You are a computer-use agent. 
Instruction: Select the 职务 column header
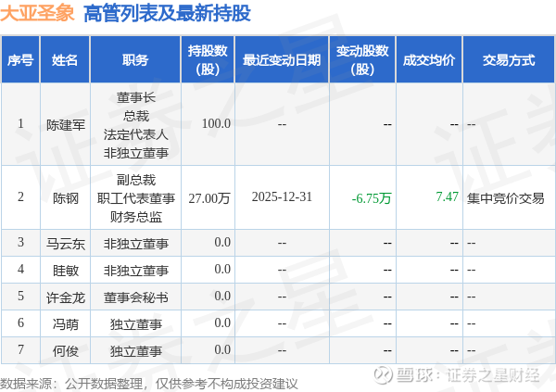click(x=135, y=59)
